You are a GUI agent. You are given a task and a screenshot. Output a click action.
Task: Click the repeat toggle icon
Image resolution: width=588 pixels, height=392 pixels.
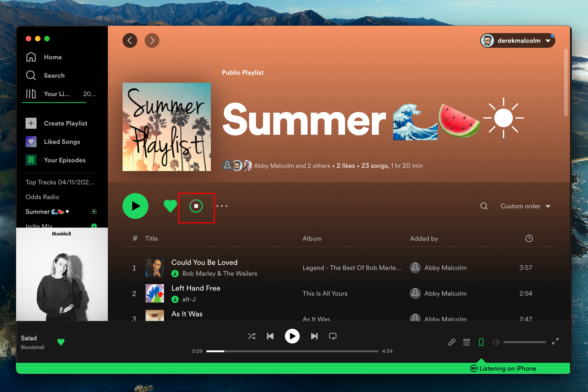333,336
